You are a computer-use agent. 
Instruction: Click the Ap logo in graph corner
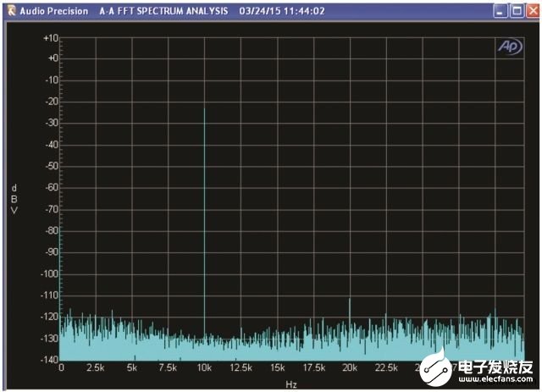click(510, 47)
